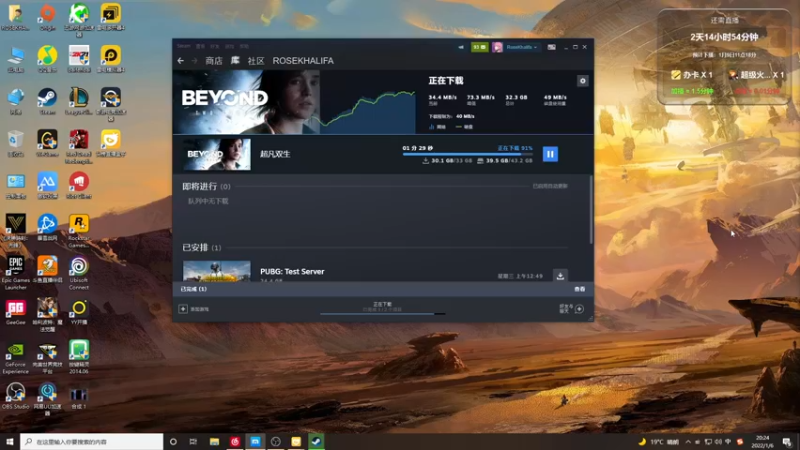Click the PUBG: Test Server title
This screenshot has width=800, height=450.
292,271
